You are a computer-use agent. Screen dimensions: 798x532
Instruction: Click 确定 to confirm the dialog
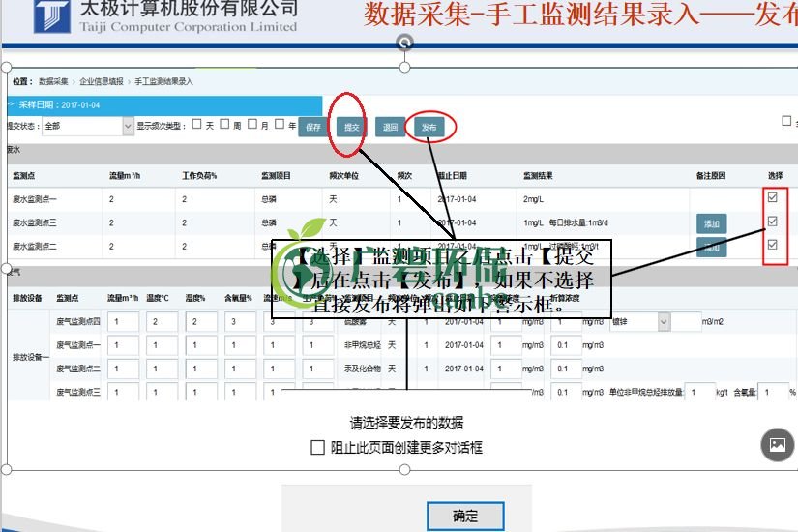coord(465,516)
